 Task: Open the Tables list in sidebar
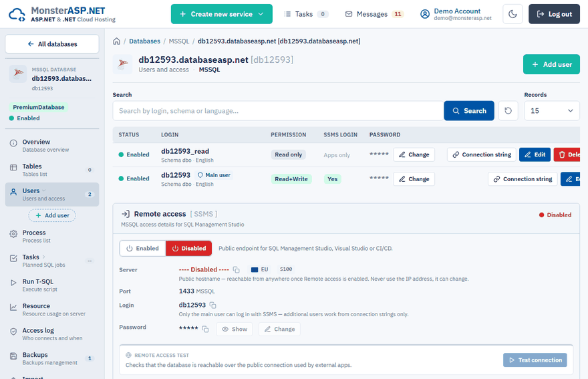[52, 170]
